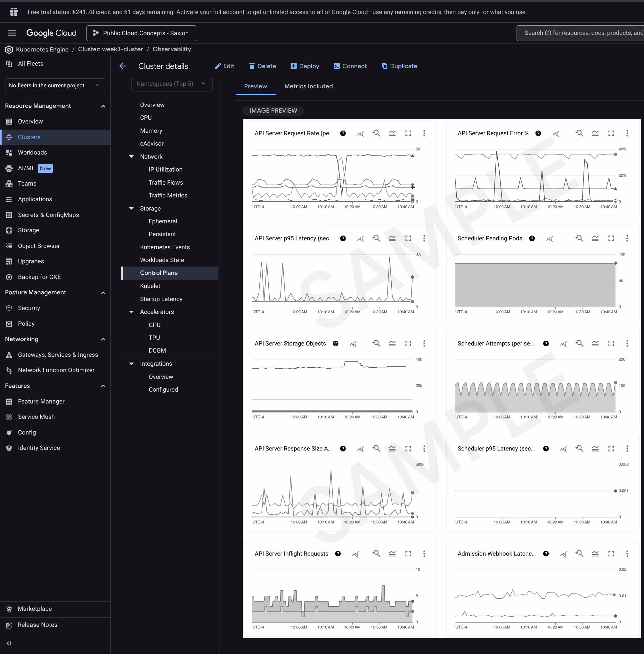Image resolution: width=644 pixels, height=654 pixels.
Task: Select Security under Posture Management
Action: coord(29,308)
